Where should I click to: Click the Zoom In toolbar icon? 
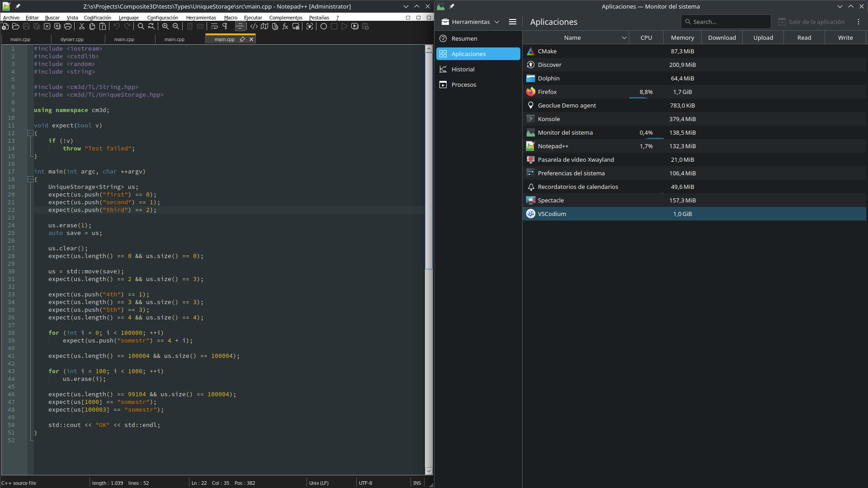[165, 27]
